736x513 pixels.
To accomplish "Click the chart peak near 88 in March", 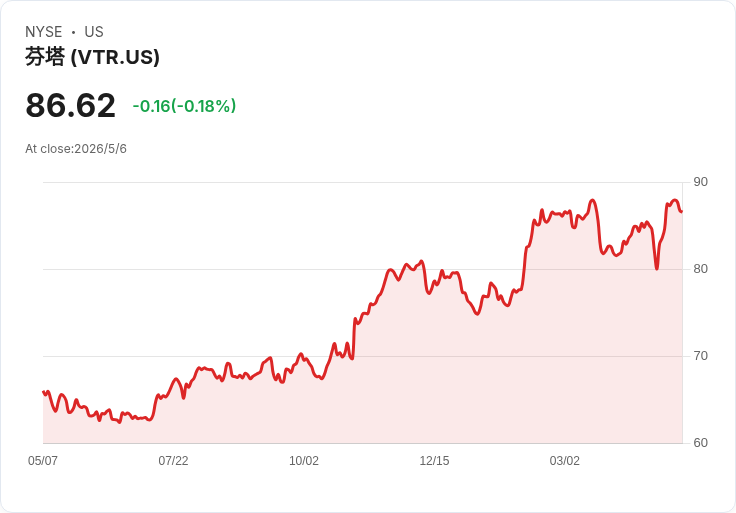I will click(x=592, y=200).
